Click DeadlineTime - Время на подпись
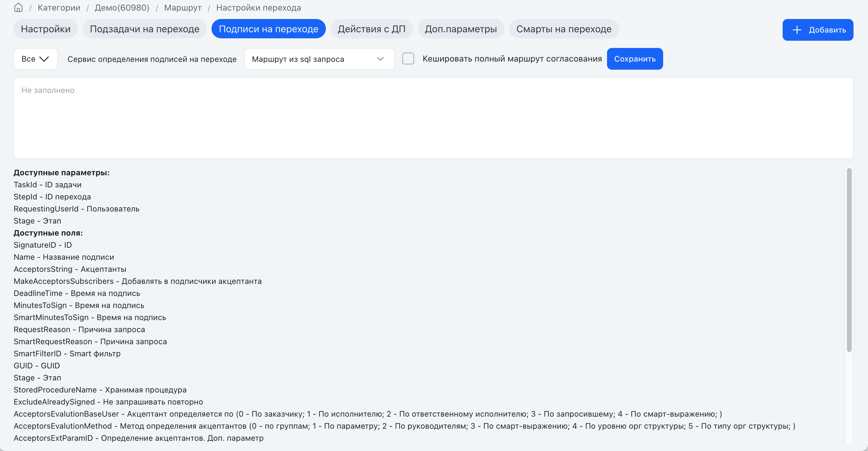The width and height of the screenshot is (868, 451). coord(77,293)
